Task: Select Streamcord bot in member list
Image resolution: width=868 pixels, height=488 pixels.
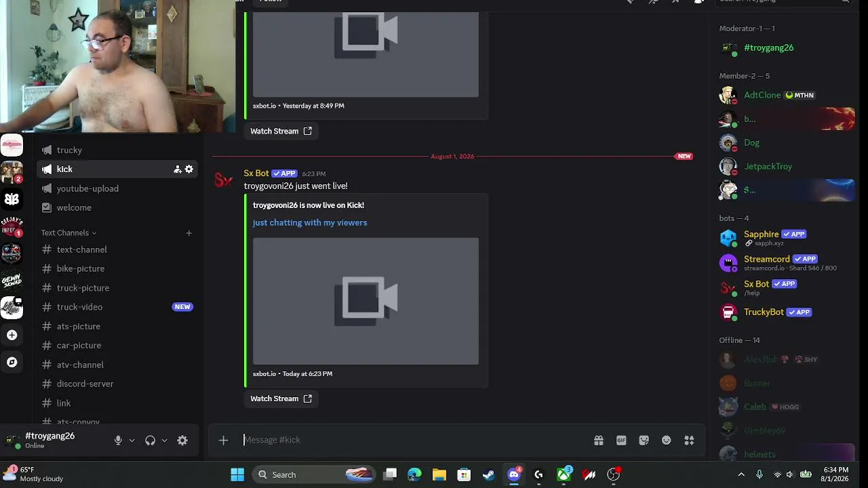Action: click(x=787, y=262)
